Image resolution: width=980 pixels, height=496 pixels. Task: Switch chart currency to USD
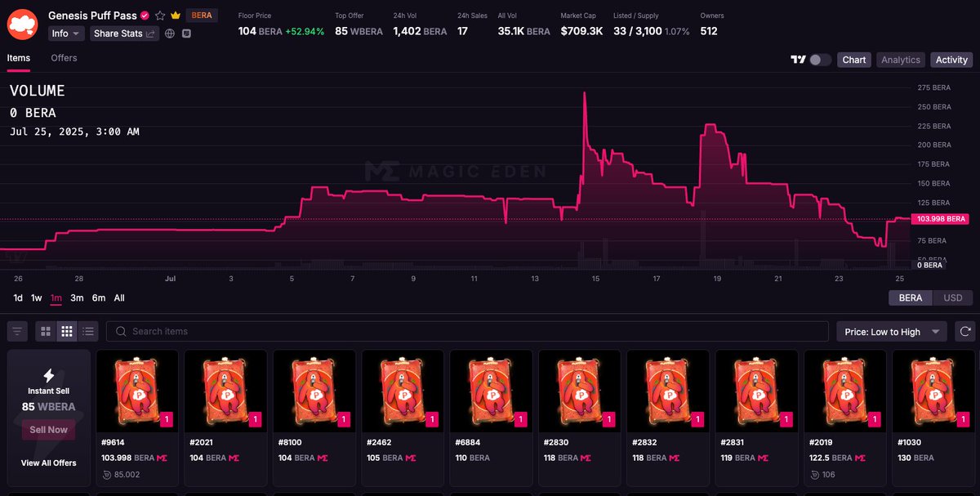[x=953, y=298]
